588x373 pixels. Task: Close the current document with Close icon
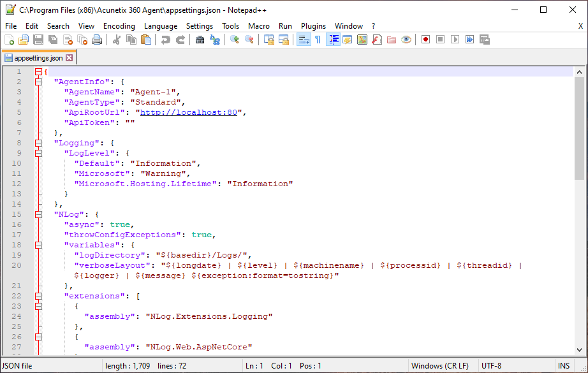click(x=68, y=40)
